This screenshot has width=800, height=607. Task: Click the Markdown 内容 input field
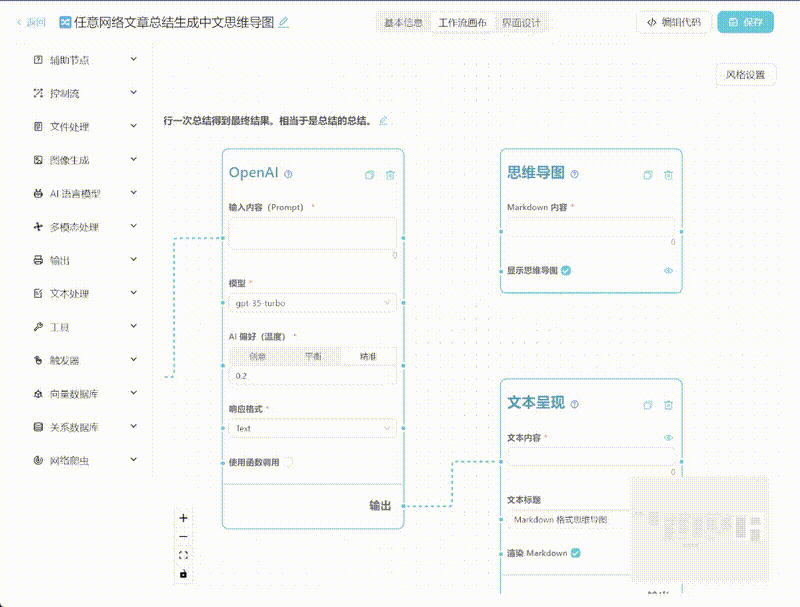click(591, 227)
